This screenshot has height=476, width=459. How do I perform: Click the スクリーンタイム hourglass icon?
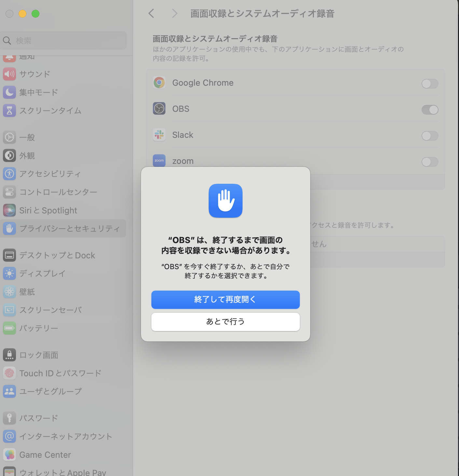(x=9, y=110)
